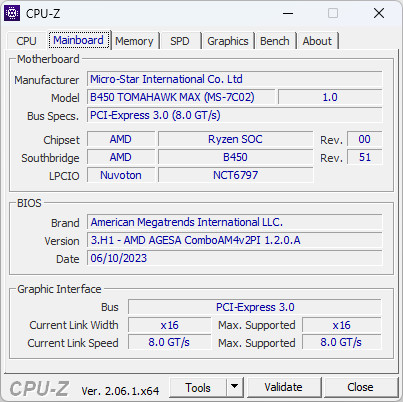Click Max. Supported link speed 8.0 GT/s
Image resolution: width=403 pixels, height=402 pixels.
point(342,342)
